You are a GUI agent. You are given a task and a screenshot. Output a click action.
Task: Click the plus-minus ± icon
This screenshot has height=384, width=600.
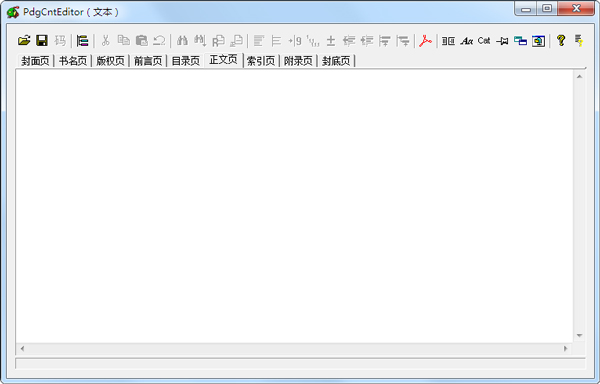tap(331, 41)
